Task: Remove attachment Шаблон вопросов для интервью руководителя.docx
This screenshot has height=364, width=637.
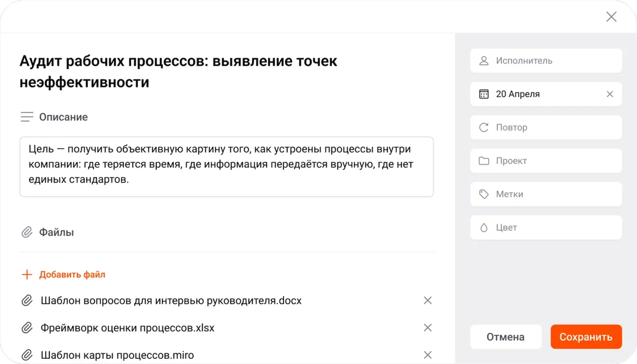Action: click(428, 300)
